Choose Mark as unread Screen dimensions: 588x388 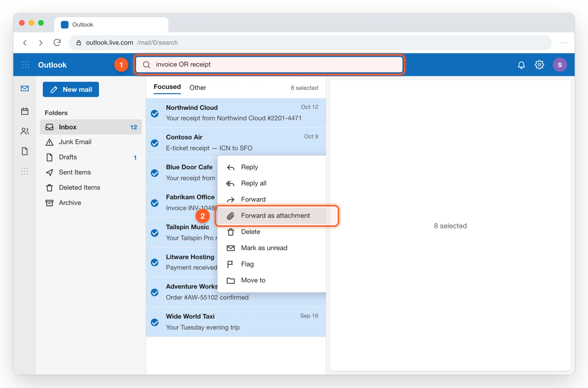tap(272, 248)
